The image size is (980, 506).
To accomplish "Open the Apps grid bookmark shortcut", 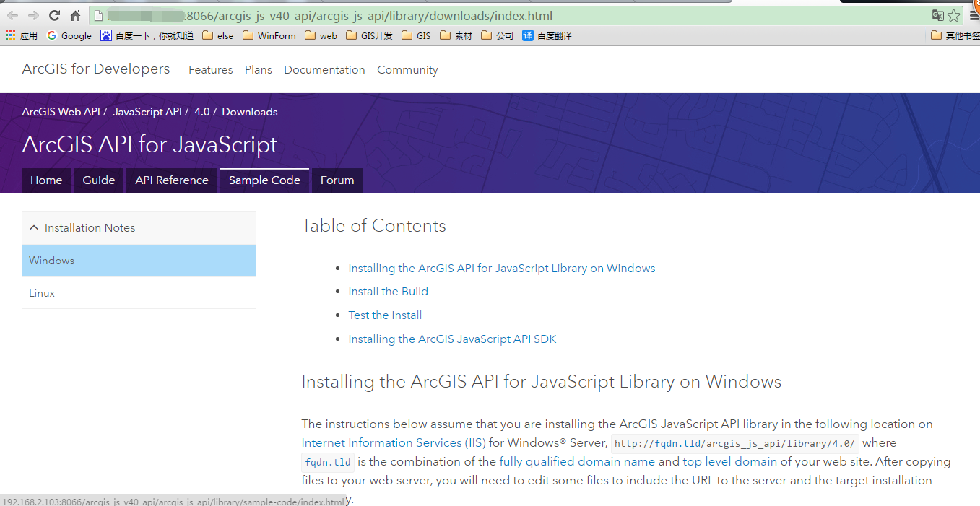I will [22, 35].
